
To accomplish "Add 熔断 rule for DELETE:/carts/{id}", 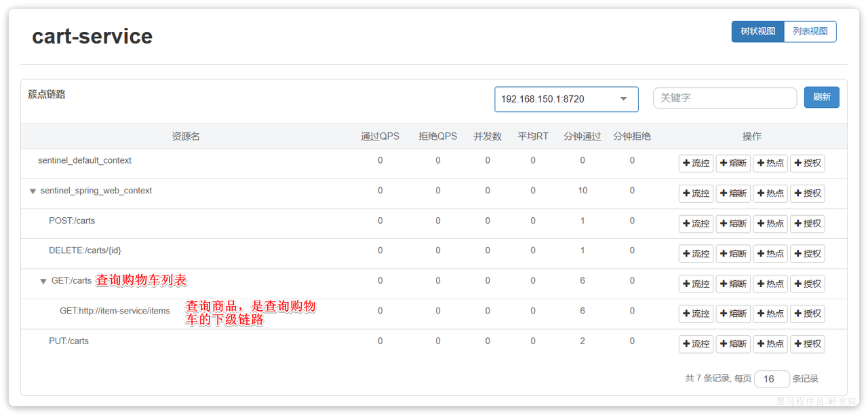I will [x=733, y=254].
